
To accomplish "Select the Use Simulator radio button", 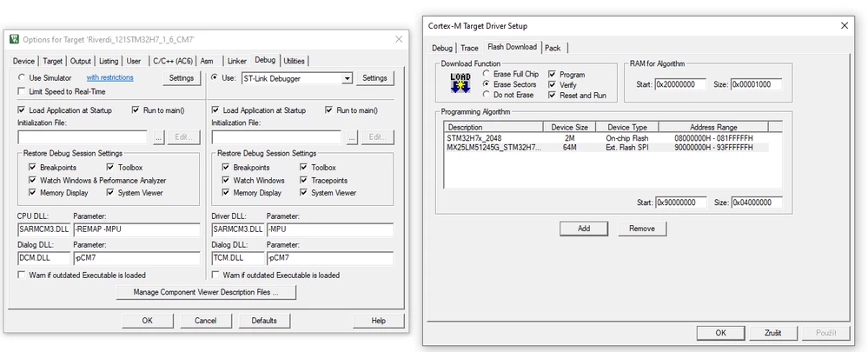I will (22, 78).
